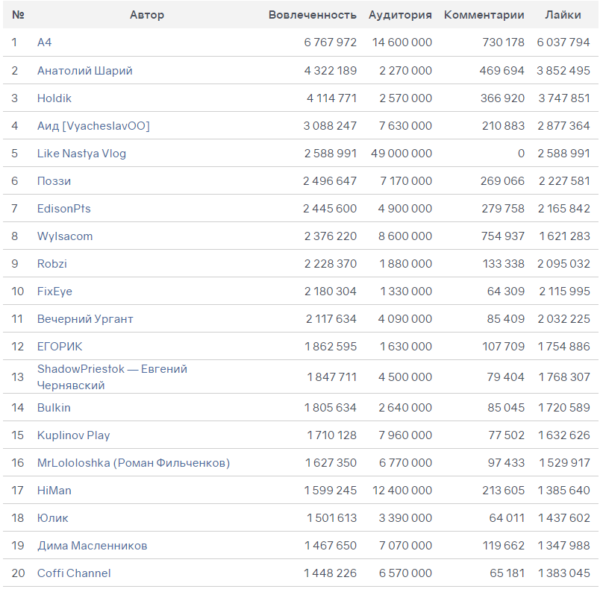This screenshot has height=589, width=600.
Task: Open the FixEye author link
Action: pyautogui.click(x=54, y=291)
